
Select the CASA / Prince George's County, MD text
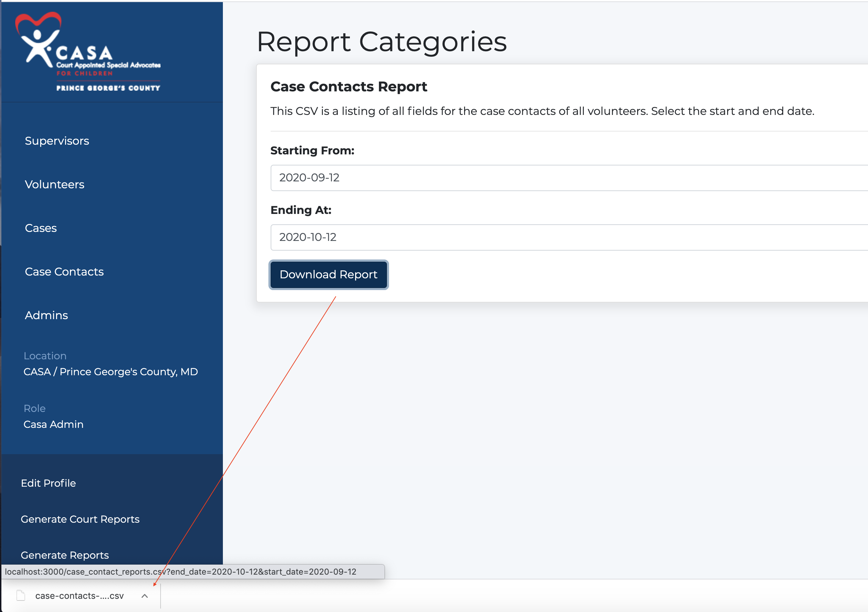coord(111,371)
